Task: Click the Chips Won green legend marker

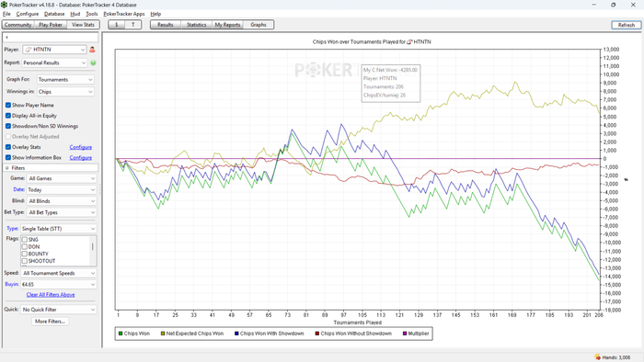Action: click(x=121, y=334)
